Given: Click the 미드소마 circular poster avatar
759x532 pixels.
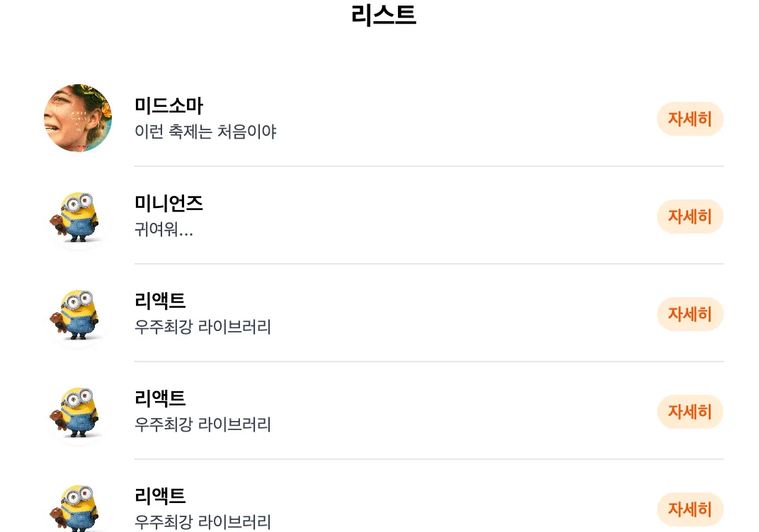Looking at the screenshot, I should (78, 118).
